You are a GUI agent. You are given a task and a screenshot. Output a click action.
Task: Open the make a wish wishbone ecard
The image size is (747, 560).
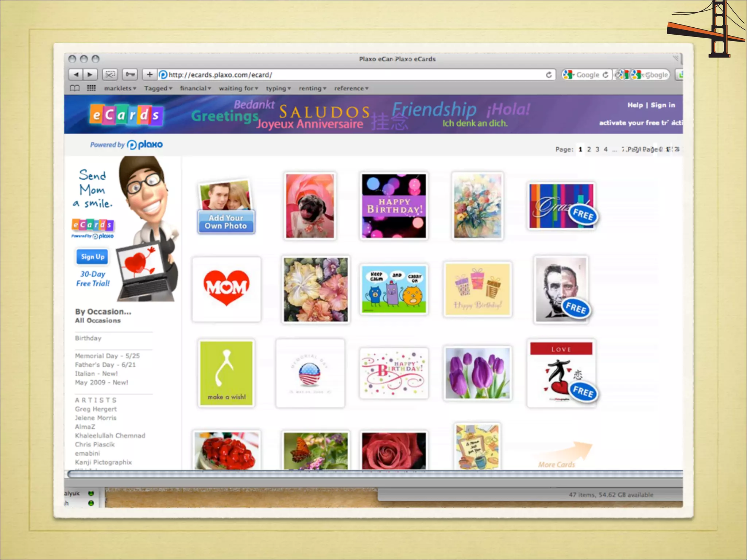[x=227, y=373]
